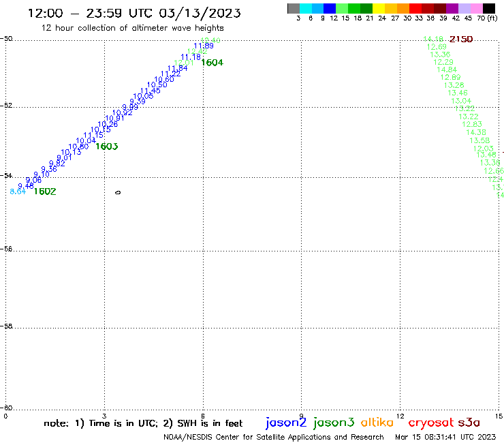Viewport: 504px width, 443px height.
Task: Click the Mar 15 08:31:41 UTC 2023 timestamp
Action: pos(445,437)
